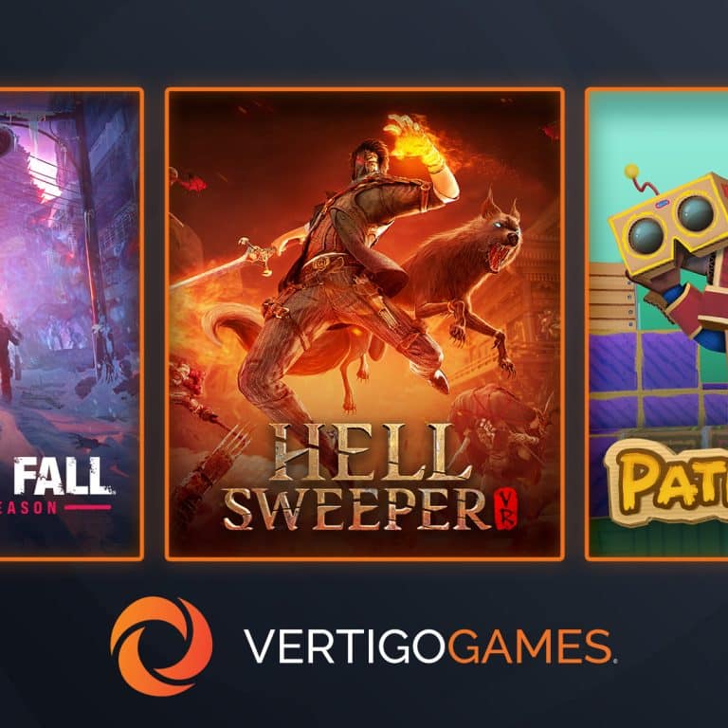Select the robot's yellow antenna ball
This screenshot has height=728, width=728.
pos(631,172)
